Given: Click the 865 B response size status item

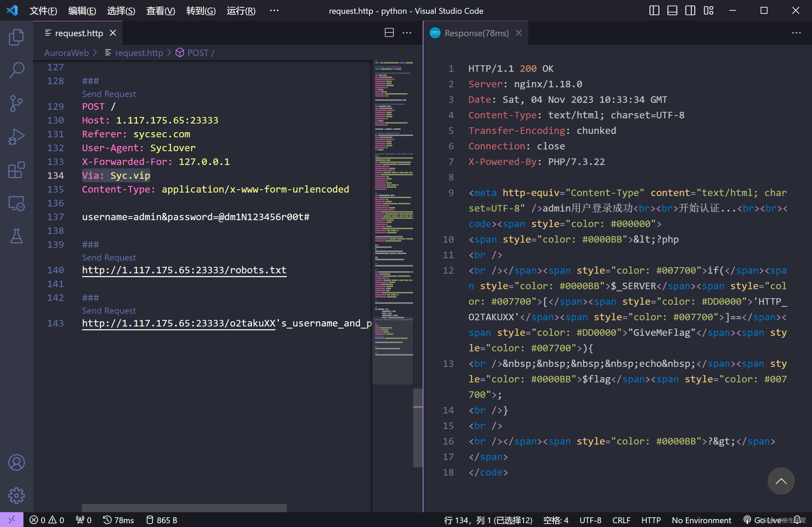Looking at the screenshot, I should point(161,520).
